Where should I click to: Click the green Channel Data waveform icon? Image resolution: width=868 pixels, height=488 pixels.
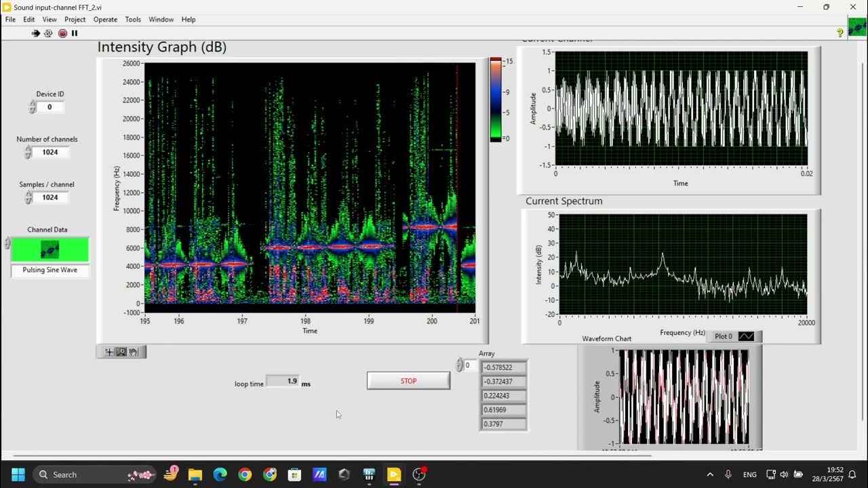point(50,249)
